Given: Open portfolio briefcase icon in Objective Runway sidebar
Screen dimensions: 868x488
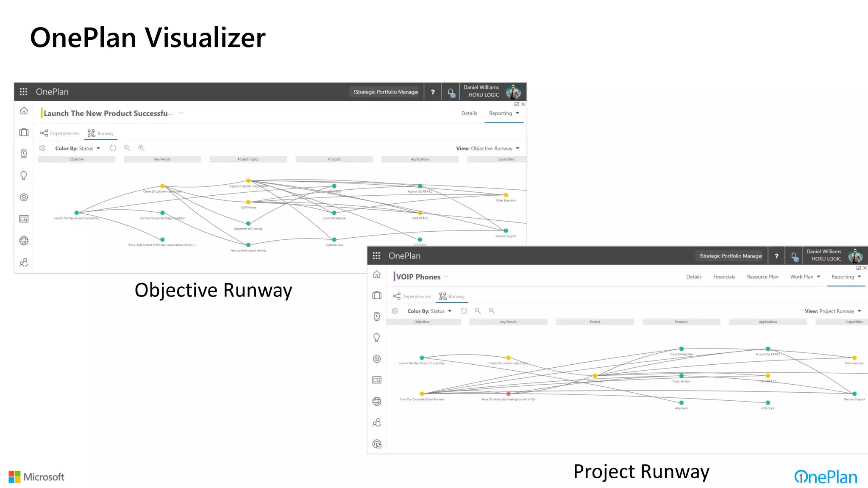Looking at the screenshot, I should pos(24,132).
